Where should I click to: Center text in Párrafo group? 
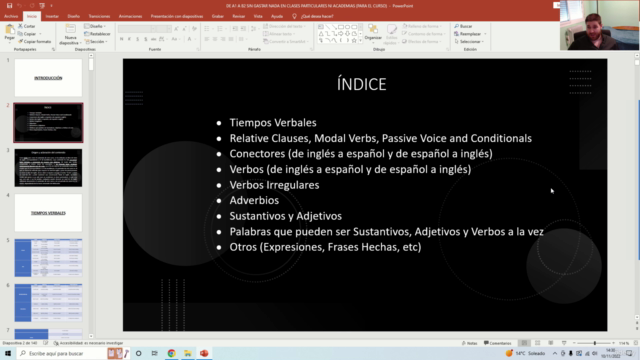pos(215,39)
